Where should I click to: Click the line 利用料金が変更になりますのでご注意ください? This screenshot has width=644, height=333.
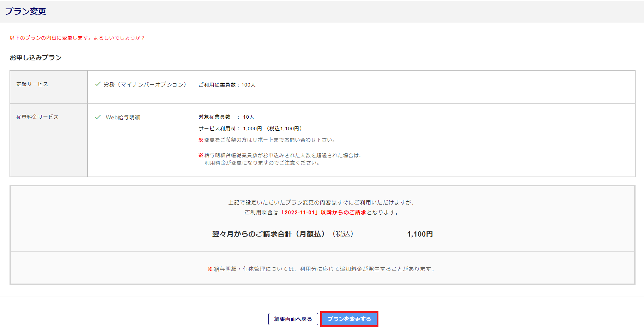coord(262,163)
